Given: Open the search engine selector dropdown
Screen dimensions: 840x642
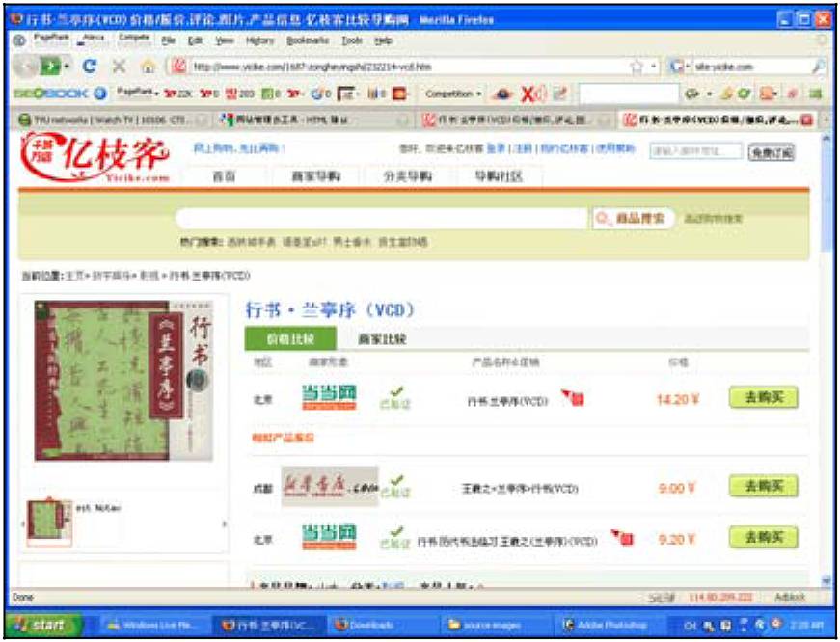Looking at the screenshot, I should (x=679, y=67).
